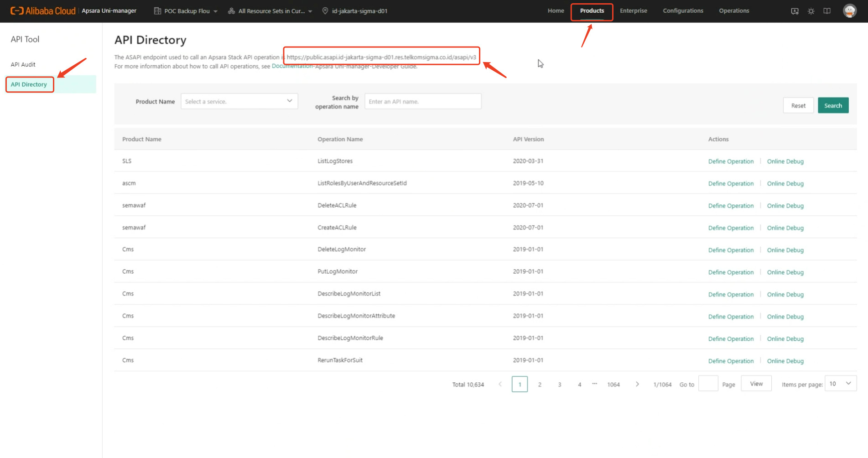
Task: Click Define Operation for ListRolesByUserAndResourceSetId
Action: click(x=731, y=183)
